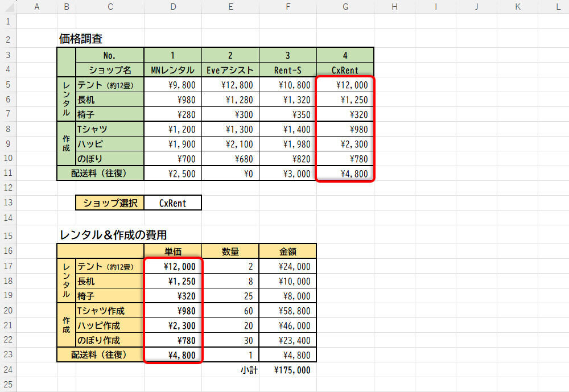Image resolution: width=569 pixels, height=392 pixels.
Task: Click the のぼり作成 label cell
Action: point(110,340)
